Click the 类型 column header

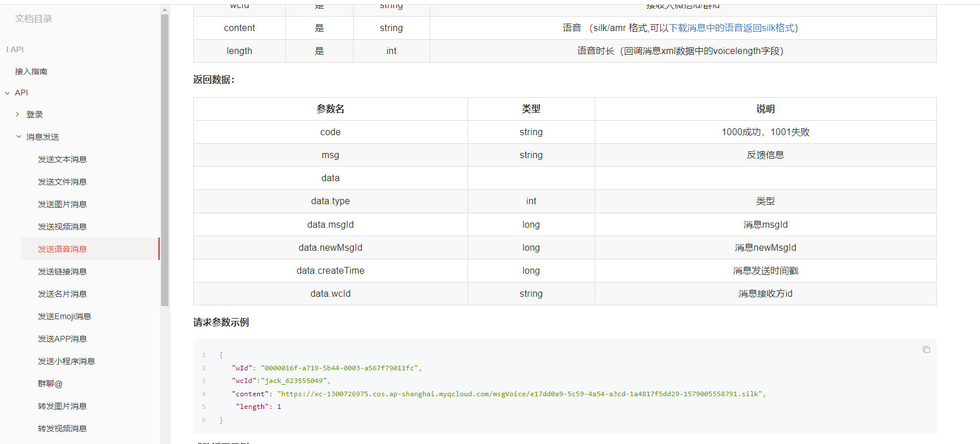tap(531, 109)
